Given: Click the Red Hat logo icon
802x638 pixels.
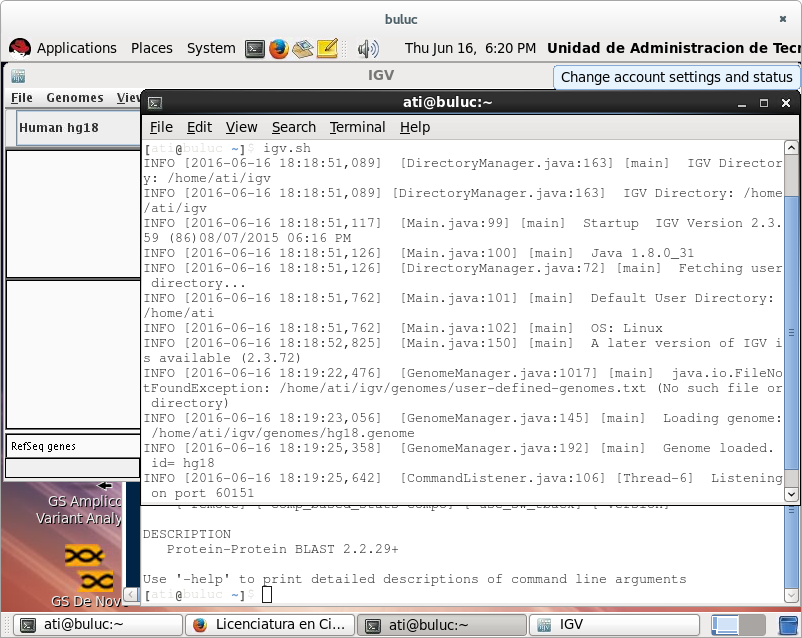Looking at the screenshot, I should [19, 49].
